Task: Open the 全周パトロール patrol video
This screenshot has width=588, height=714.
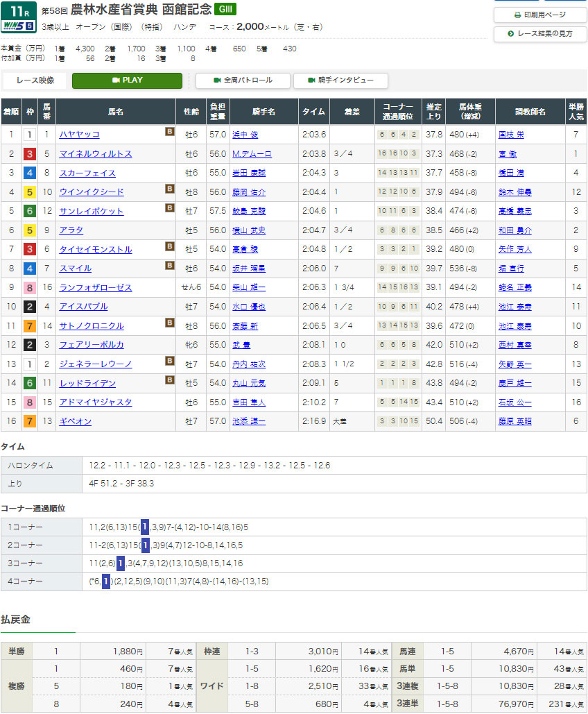Action: (x=242, y=80)
